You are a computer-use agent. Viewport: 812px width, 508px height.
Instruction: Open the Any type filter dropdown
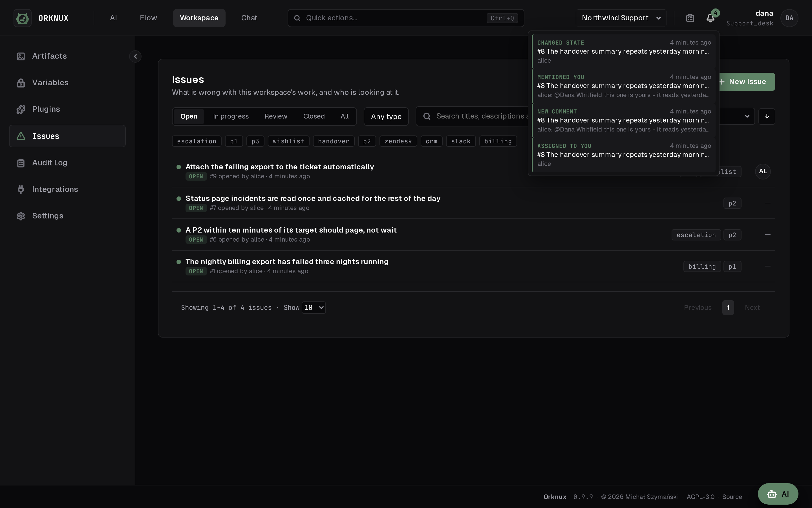click(386, 117)
